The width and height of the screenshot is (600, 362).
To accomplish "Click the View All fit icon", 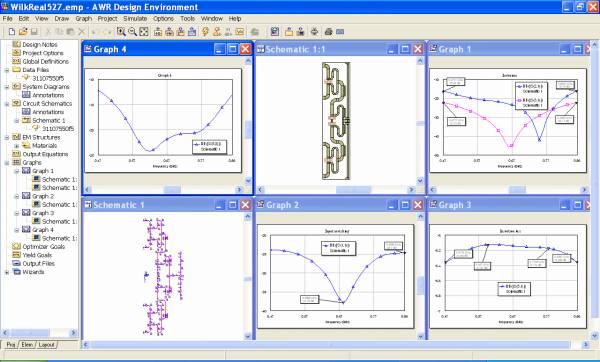I will (144, 32).
